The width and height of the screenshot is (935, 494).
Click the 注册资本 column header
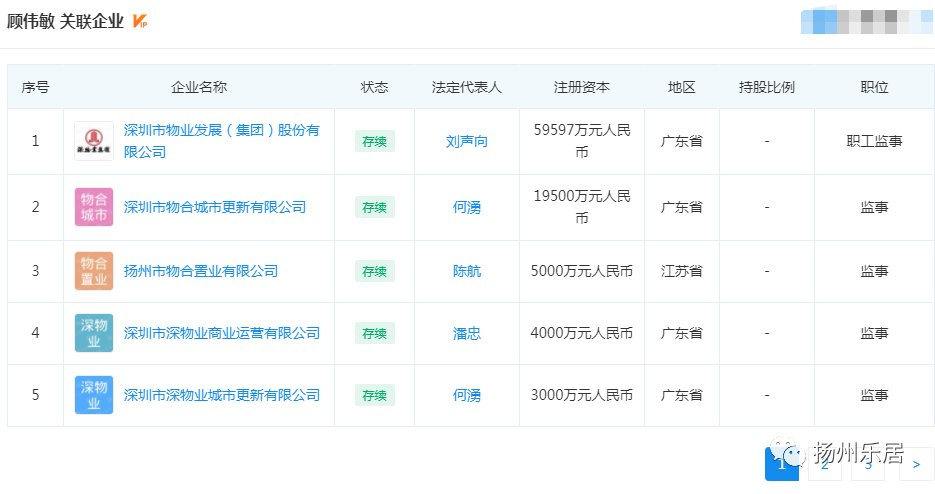tap(581, 87)
